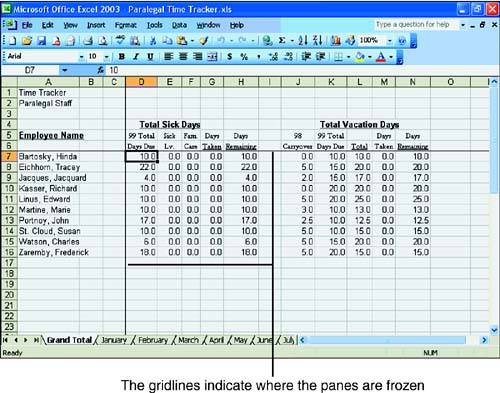Activate the Format Painter brush
This screenshot has height=393, width=500.
(204, 41)
